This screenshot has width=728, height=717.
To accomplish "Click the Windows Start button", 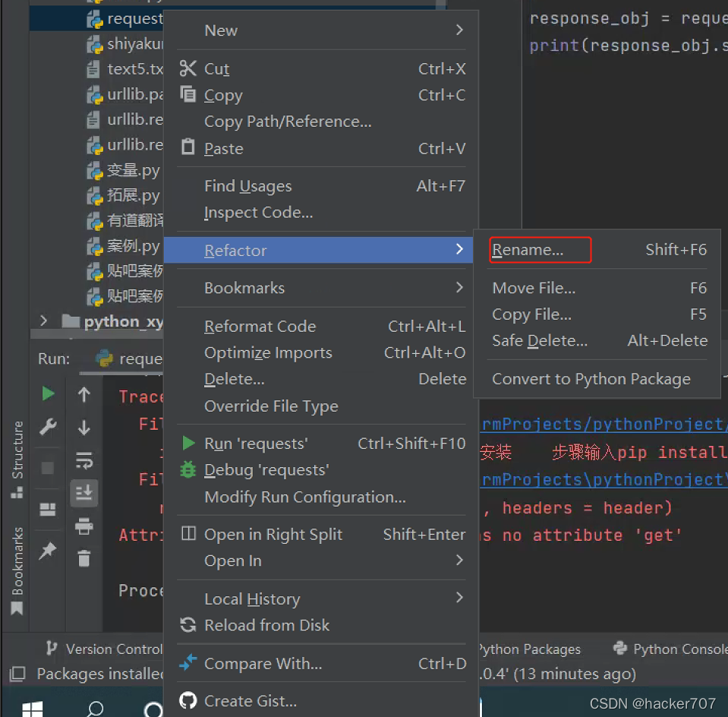I will click(x=33, y=709).
